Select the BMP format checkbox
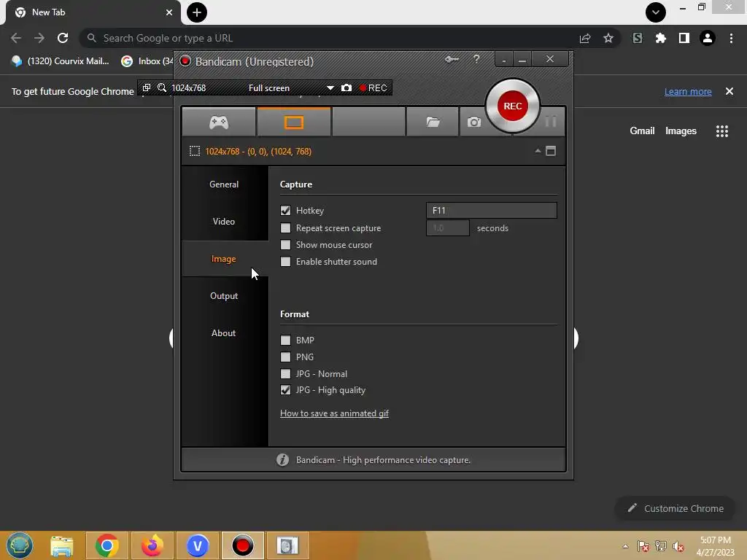 point(285,340)
